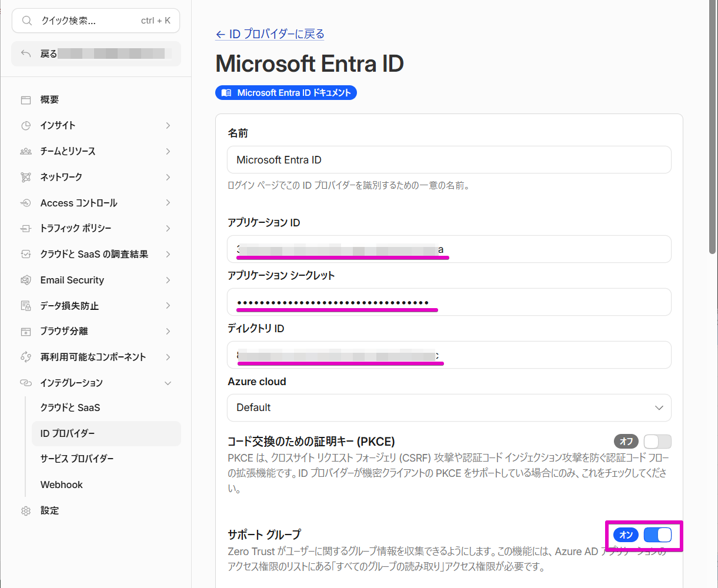The height and width of the screenshot is (588, 718).
Task: Turn off the サポート グループ toggle
Action: (x=657, y=534)
